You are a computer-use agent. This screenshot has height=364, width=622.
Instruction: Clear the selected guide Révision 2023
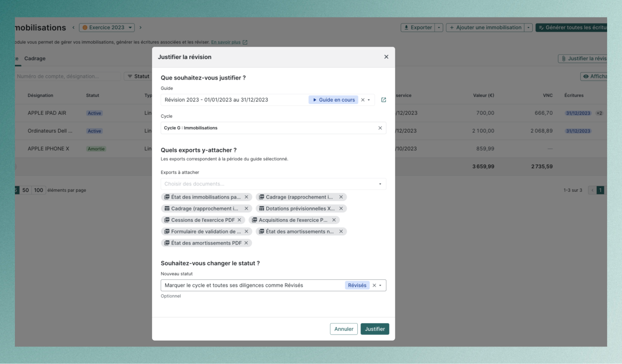click(363, 100)
